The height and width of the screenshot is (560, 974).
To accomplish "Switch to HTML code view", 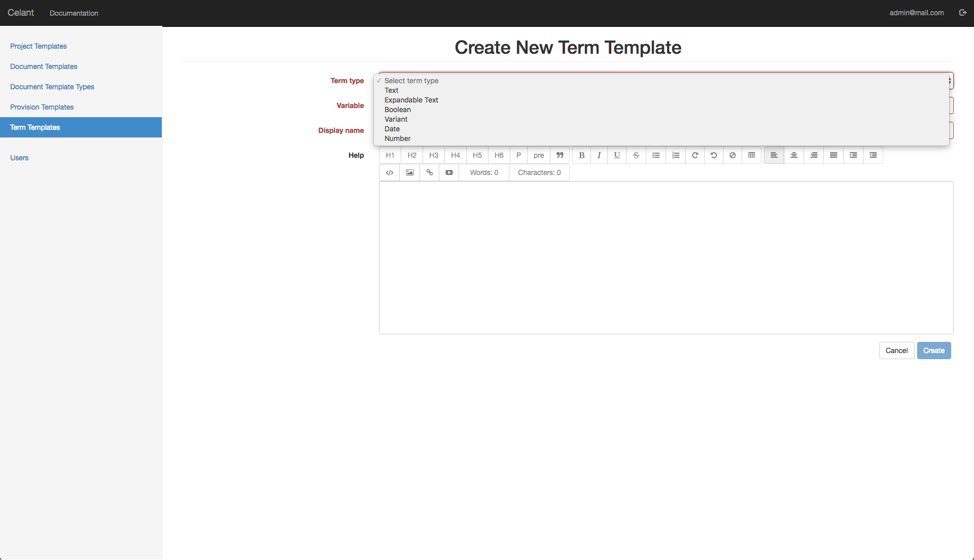I will pyautogui.click(x=389, y=172).
